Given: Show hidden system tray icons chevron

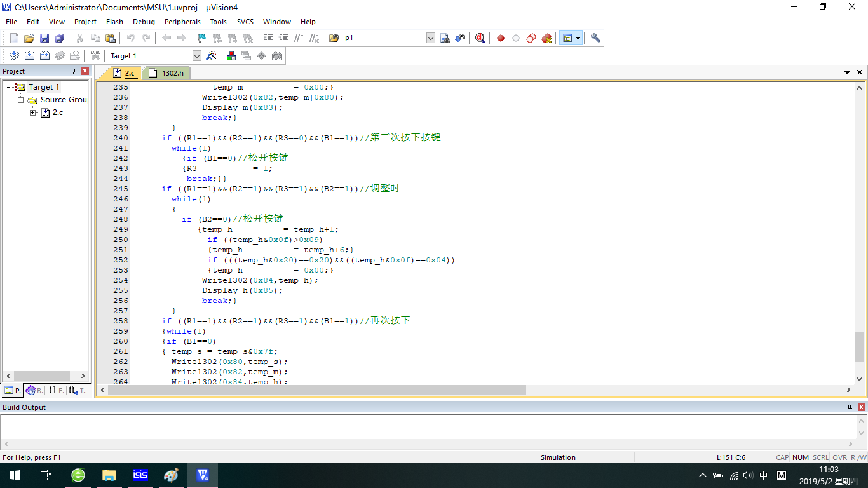Looking at the screenshot, I should point(702,475).
